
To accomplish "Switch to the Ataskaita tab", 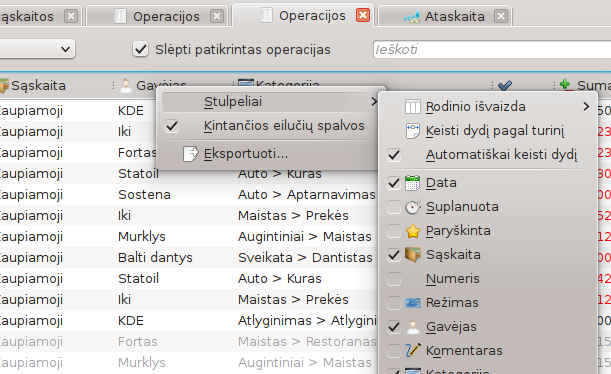I will [445, 16].
